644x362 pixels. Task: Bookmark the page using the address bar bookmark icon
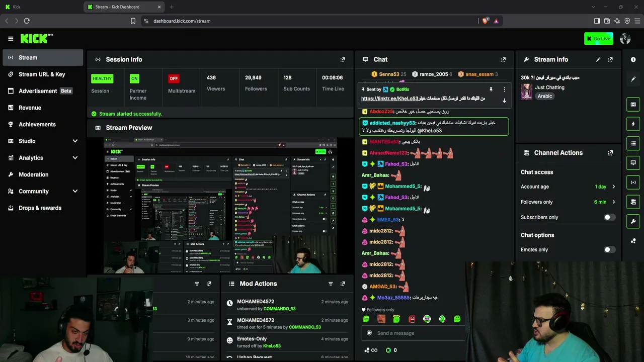point(133,21)
